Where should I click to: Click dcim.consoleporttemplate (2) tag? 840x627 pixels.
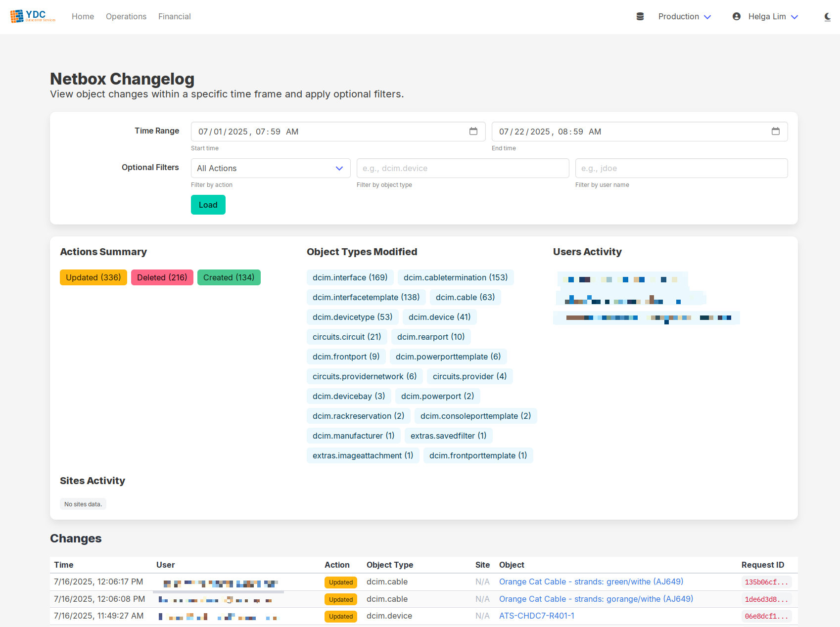click(476, 416)
